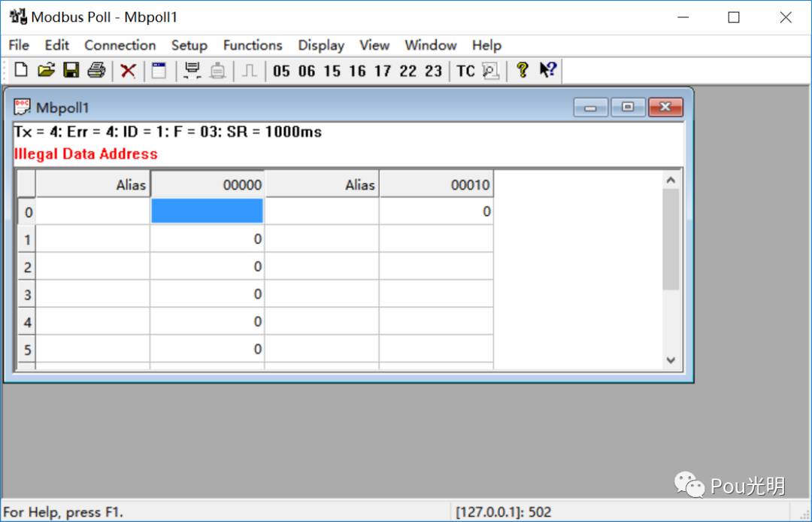812x522 pixels.
Task: Save using the floppy disk icon
Action: [x=71, y=70]
